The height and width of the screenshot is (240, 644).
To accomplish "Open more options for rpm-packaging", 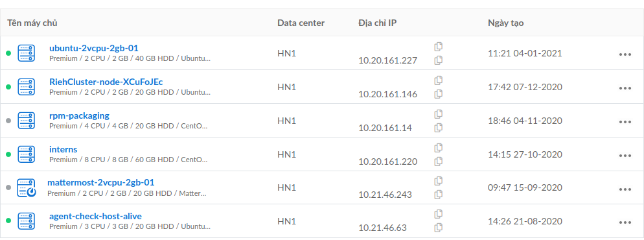I will pos(625,122).
